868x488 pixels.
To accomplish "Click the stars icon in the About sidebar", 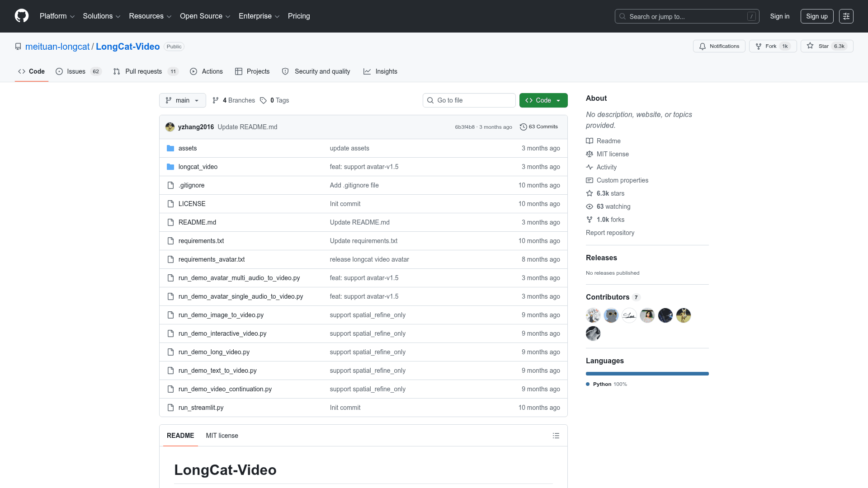I will [590, 193].
